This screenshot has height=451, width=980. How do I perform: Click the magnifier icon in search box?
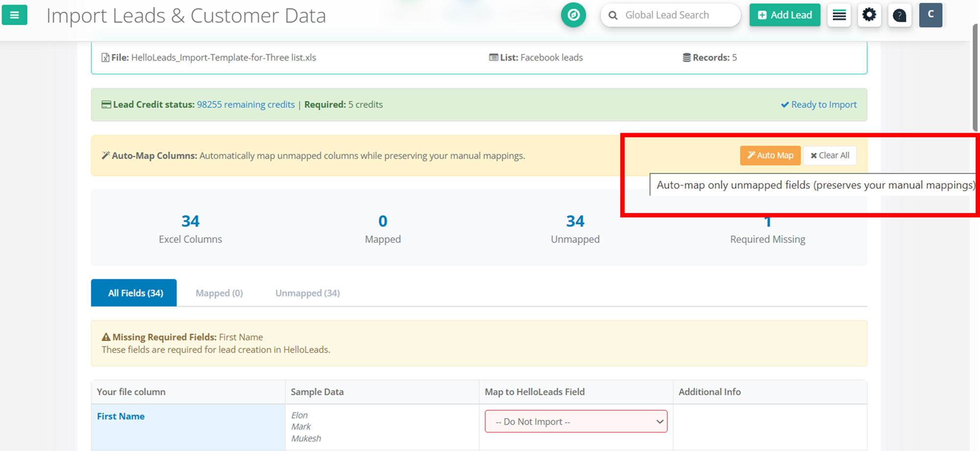tap(613, 16)
